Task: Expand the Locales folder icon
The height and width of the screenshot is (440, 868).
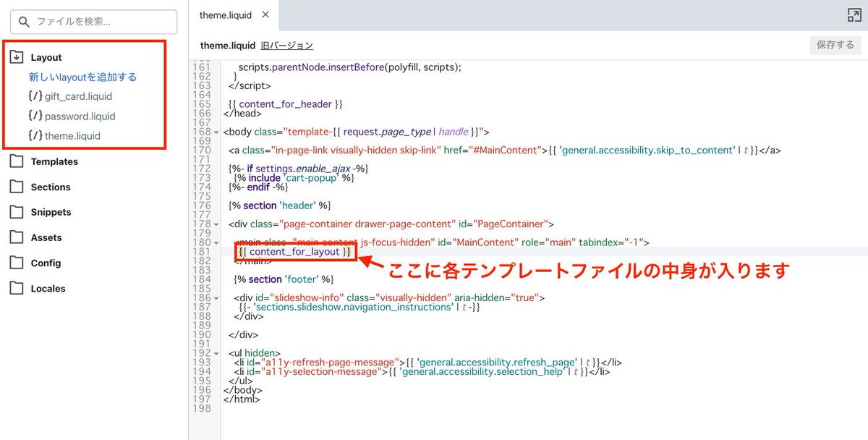Action: tap(17, 288)
